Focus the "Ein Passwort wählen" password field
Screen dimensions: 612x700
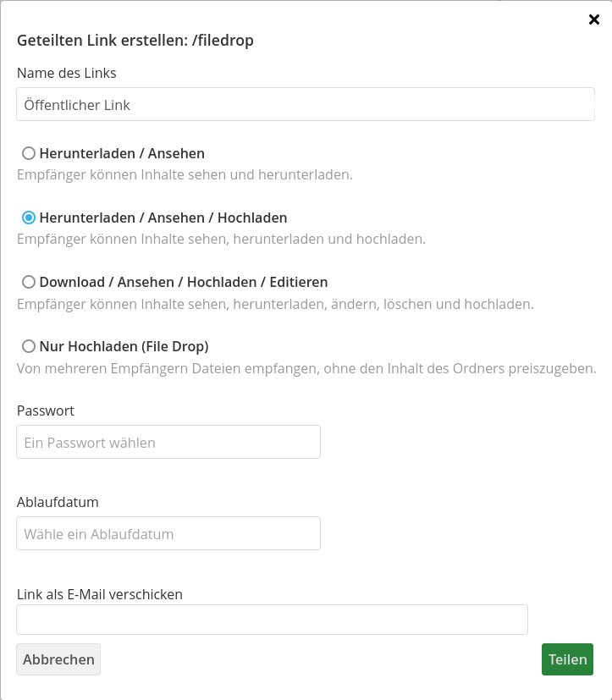168,442
